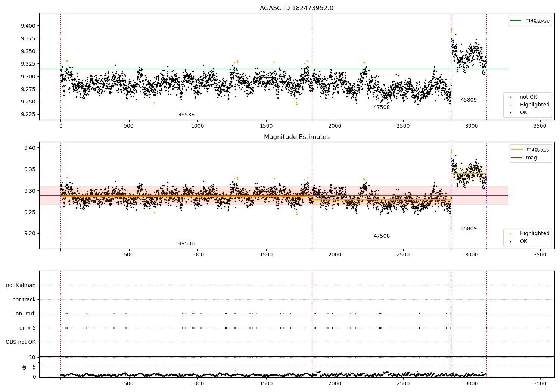Click the 'OK' legend entry in middle plot
Image resolution: width=560 pixels, height=392 pixels.
523,242
